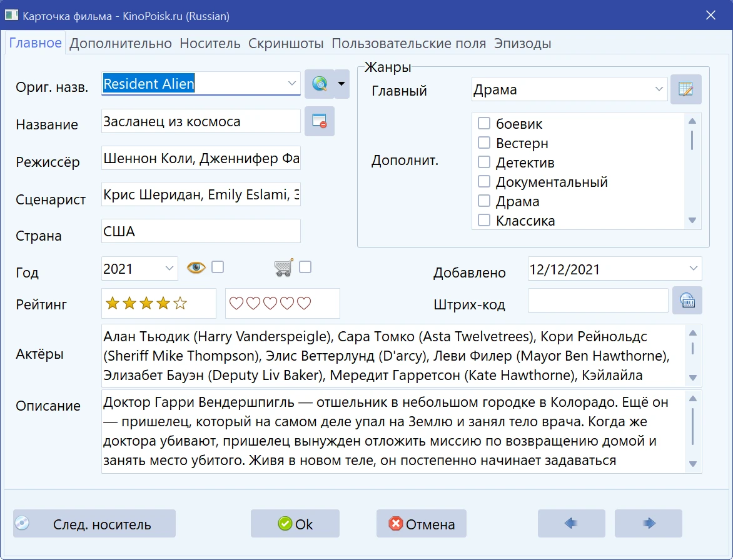This screenshot has width=733, height=560.
Task: Open the genre editor icon next to Главный
Action: point(686,89)
